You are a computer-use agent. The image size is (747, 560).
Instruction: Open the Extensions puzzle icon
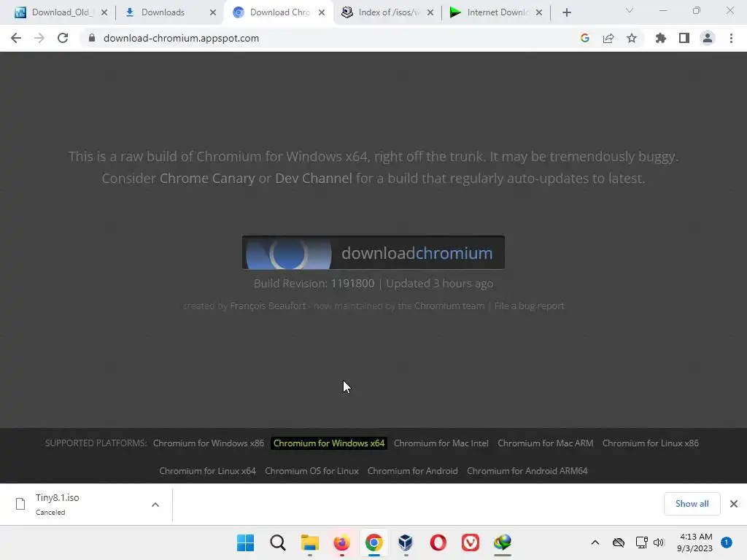coord(661,38)
